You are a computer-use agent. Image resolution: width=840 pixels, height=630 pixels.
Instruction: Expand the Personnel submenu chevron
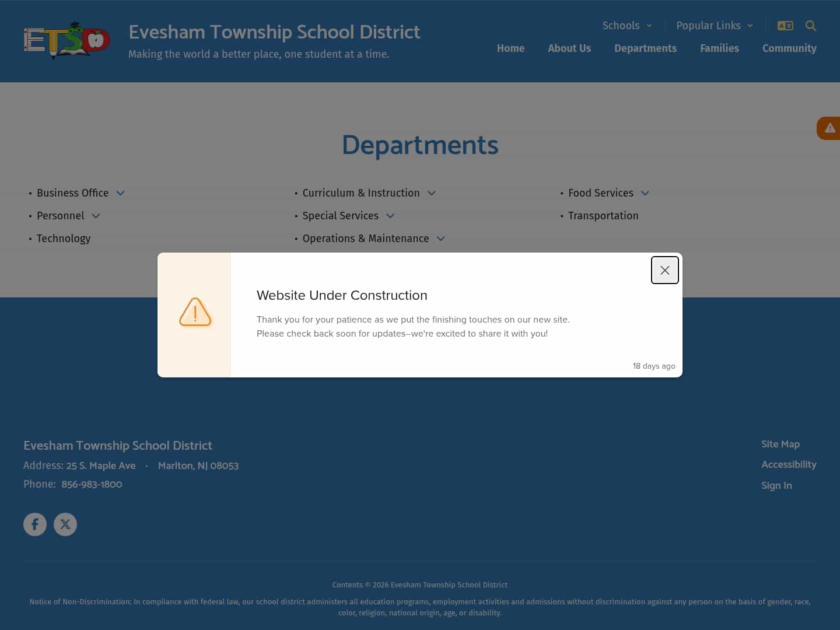[96, 216]
